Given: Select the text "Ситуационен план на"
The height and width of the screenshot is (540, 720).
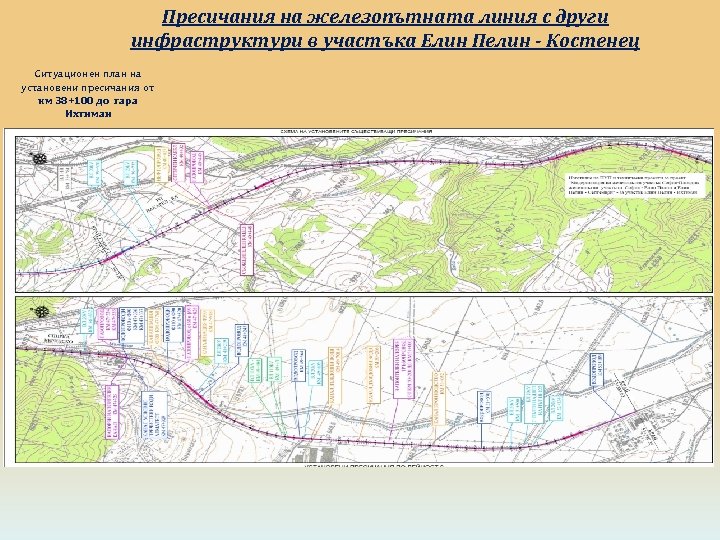Looking at the screenshot, I should 88,74.
